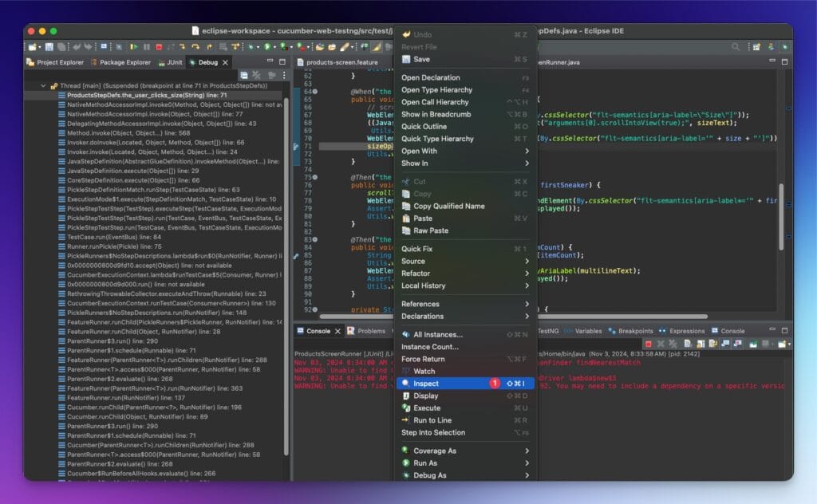Click the Debug launch bug icon
The width and height of the screenshot is (817, 504).
click(x=251, y=47)
